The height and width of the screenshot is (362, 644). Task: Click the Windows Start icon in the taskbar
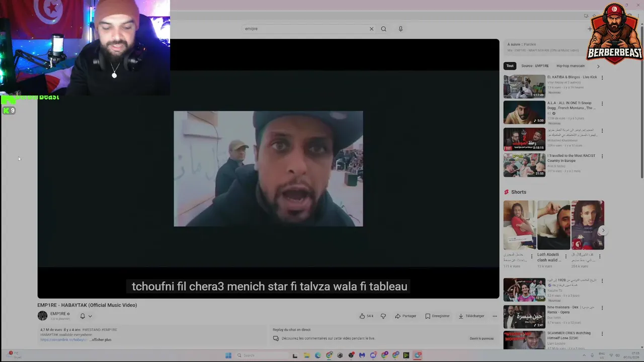point(228,355)
